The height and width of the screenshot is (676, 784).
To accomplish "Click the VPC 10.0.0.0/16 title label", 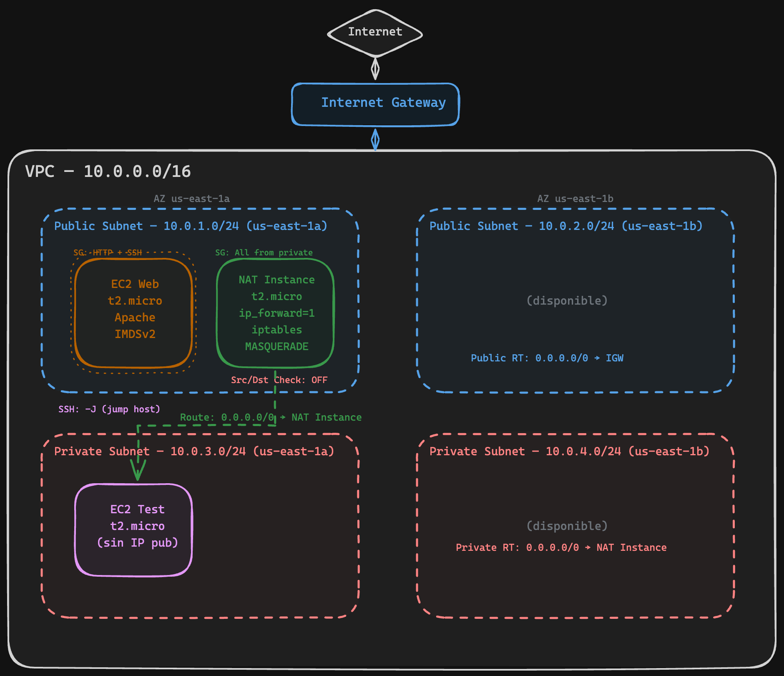I will pos(108,172).
